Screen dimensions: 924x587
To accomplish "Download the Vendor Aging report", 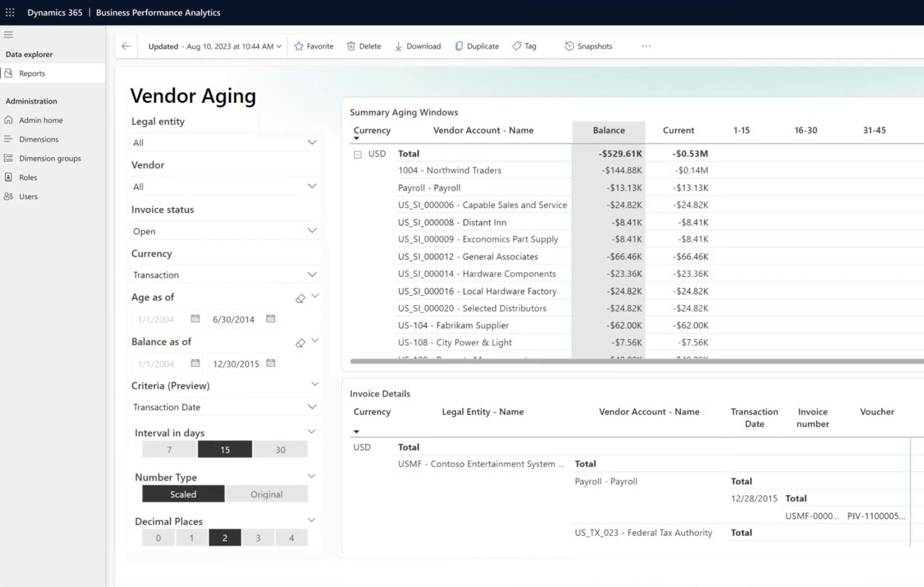I will (x=417, y=46).
